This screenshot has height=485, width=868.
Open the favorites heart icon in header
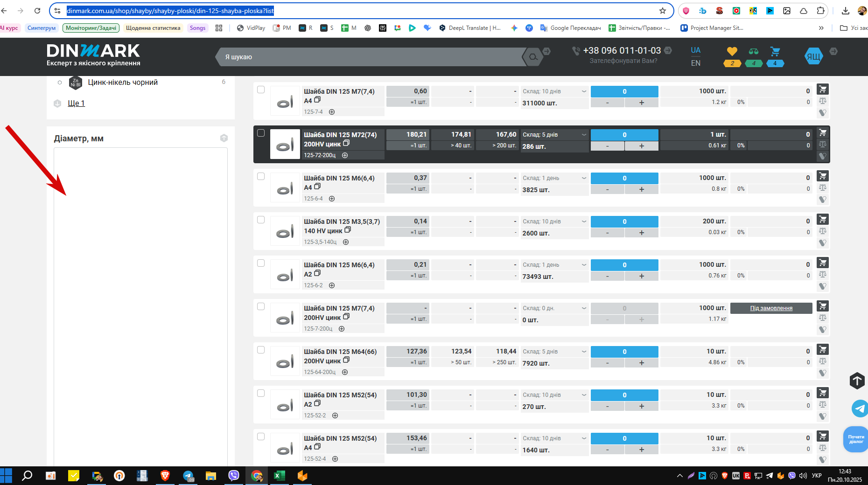pos(732,51)
